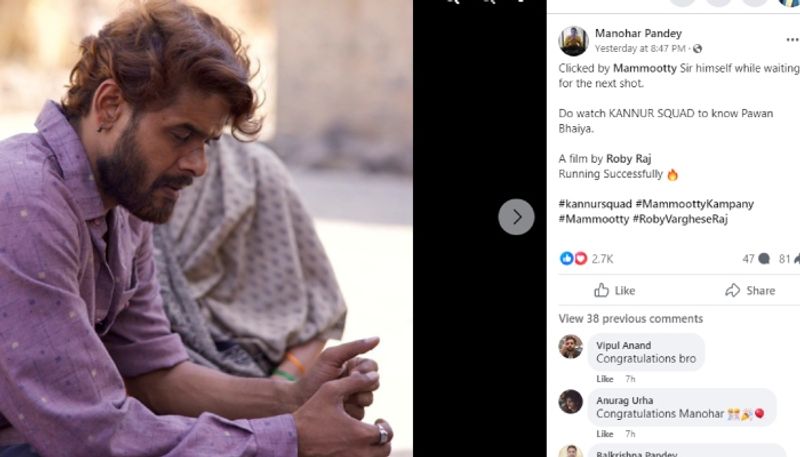Click Vipul Anand's comment avatar

[571, 346]
